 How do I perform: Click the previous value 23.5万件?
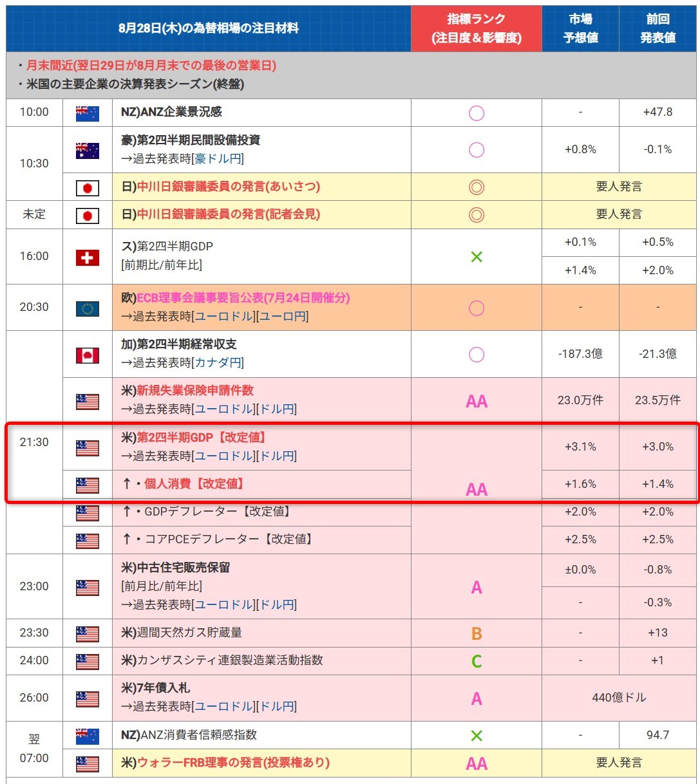pos(657,400)
